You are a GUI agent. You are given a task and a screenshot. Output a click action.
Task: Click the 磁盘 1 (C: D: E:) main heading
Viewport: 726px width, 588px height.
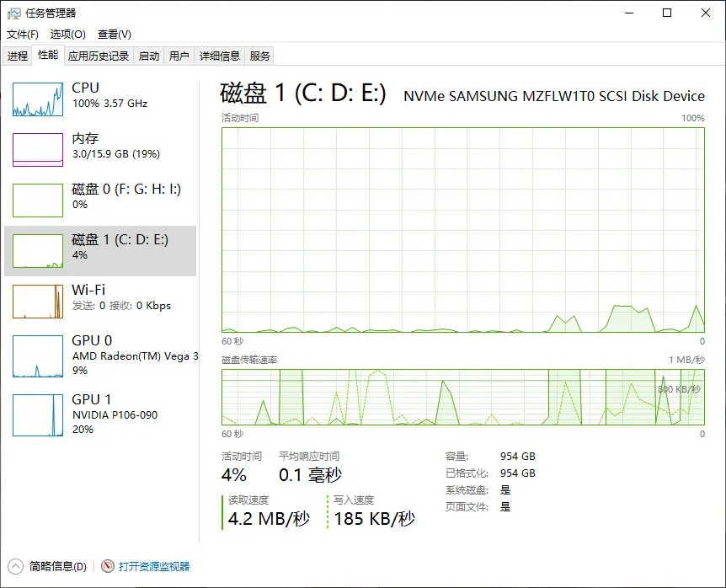point(303,93)
